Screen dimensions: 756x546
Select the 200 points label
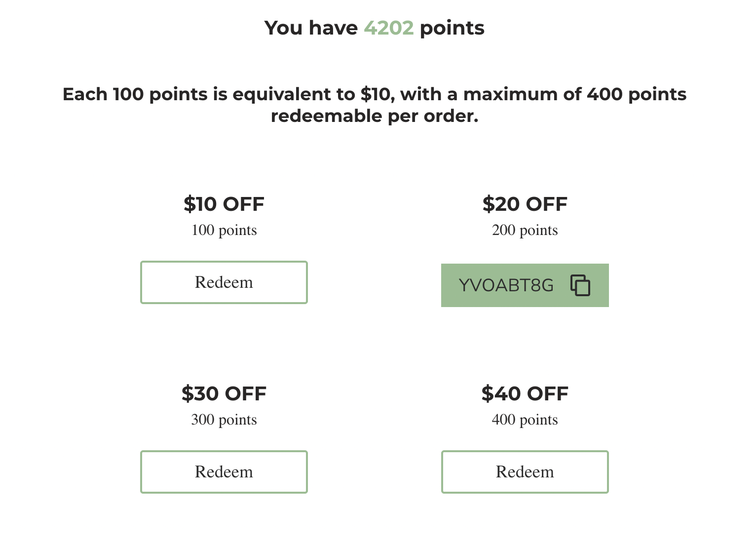525,230
